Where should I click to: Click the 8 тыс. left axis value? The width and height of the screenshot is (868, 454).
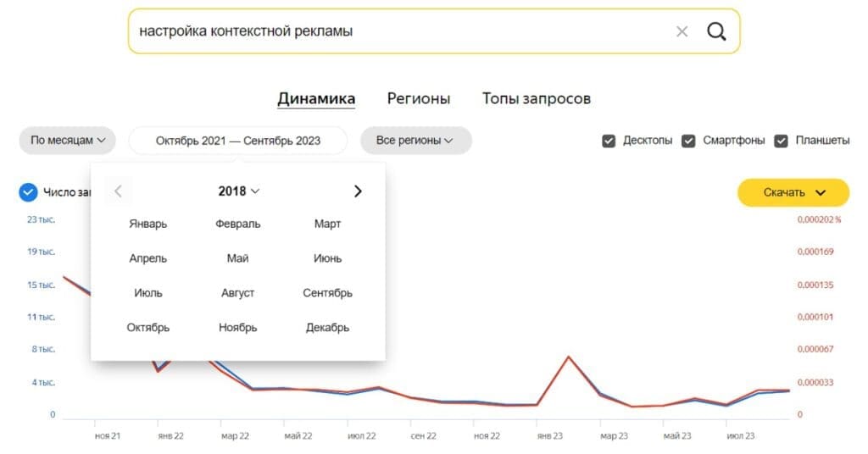[x=43, y=349]
